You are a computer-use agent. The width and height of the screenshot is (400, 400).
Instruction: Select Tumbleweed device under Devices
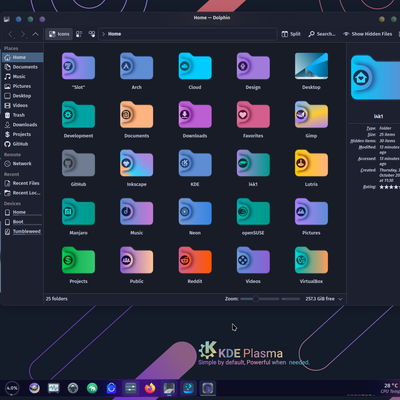click(23, 231)
